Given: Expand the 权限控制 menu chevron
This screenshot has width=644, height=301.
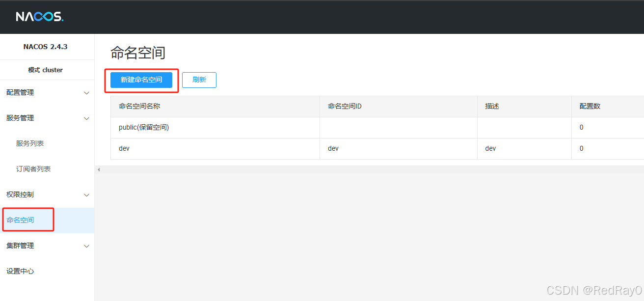Looking at the screenshot, I should point(87,195).
